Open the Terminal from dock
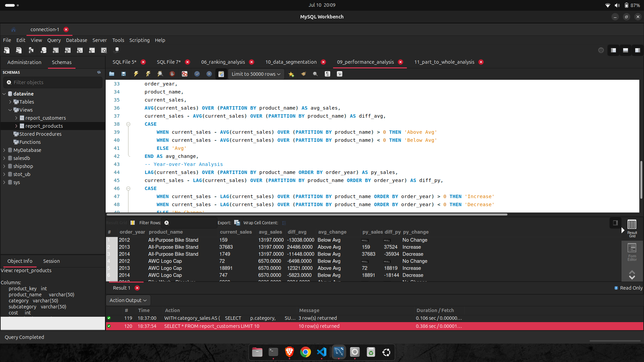The height and width of the screenshot is (362, 644). point(273,352)
